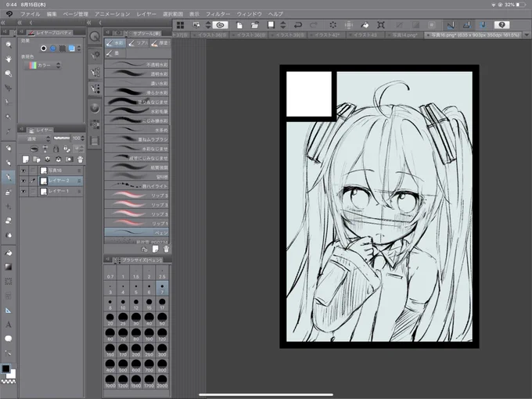This screenshot has height=399, width=532.
Task: Expand the canvas tabs overflow arrow
Action: (x=527, y=35)
